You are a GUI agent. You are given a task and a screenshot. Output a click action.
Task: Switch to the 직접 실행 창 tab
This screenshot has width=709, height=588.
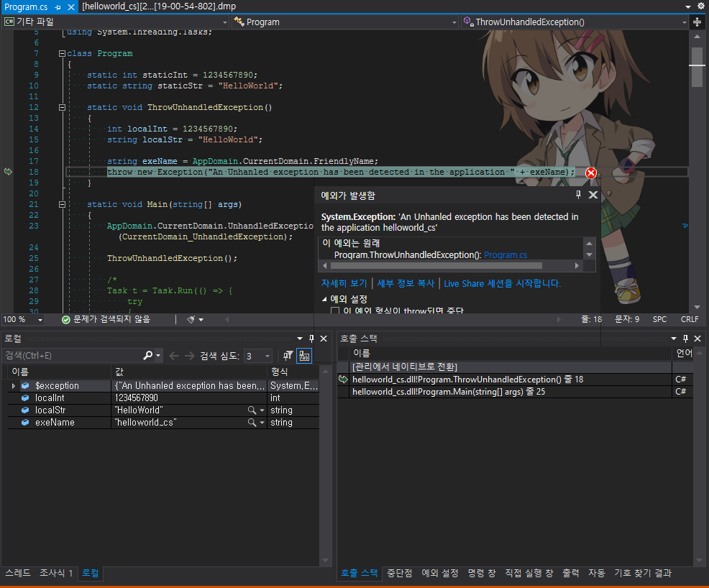(529, 573)
